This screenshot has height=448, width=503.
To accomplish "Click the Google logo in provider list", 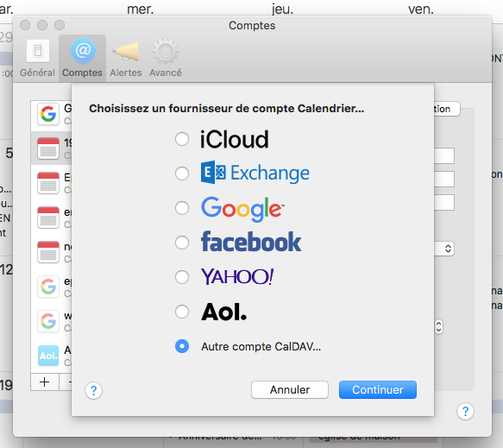I will 242,209.
